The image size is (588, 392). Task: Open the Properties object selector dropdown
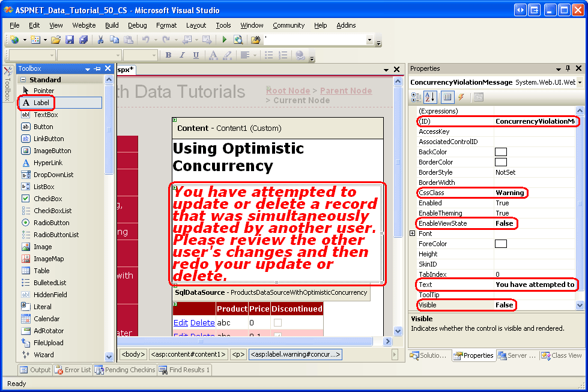pyautogui.click(x=579, y=82)
